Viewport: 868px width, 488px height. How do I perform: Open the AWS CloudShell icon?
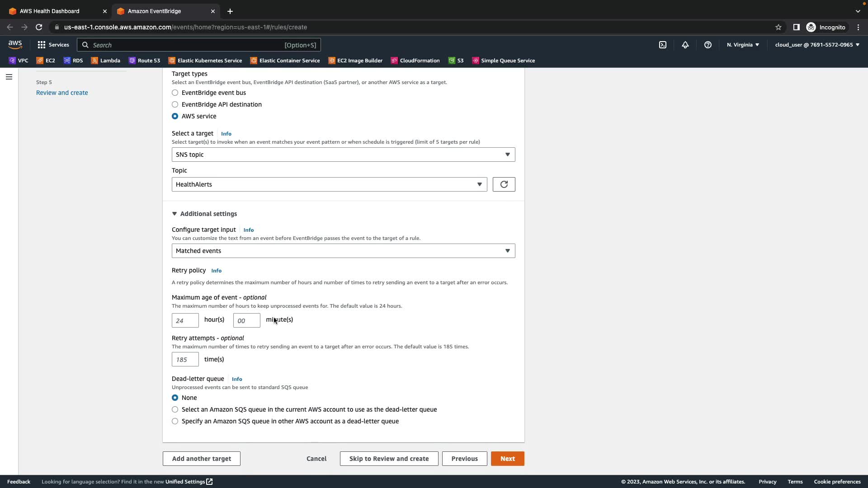(662, 45)
